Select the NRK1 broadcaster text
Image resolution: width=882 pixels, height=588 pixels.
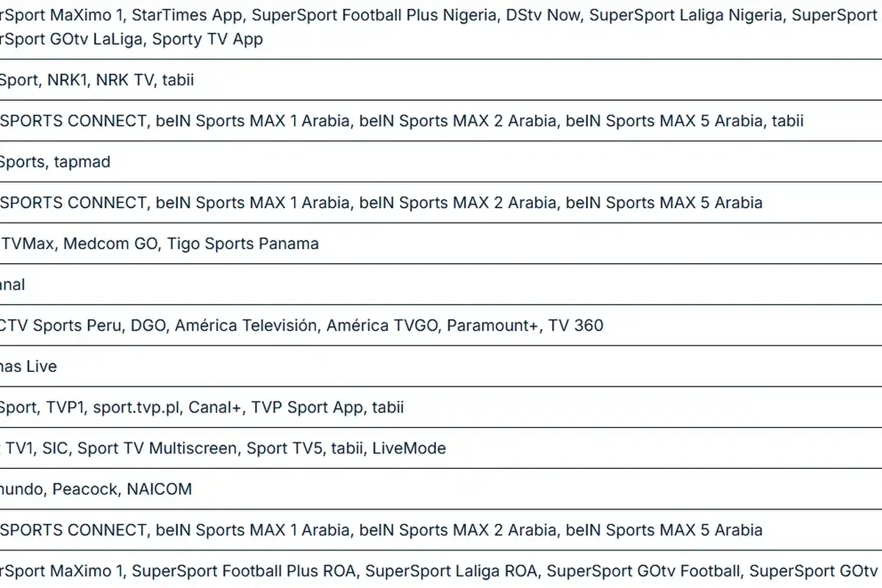tap(67, 80)
